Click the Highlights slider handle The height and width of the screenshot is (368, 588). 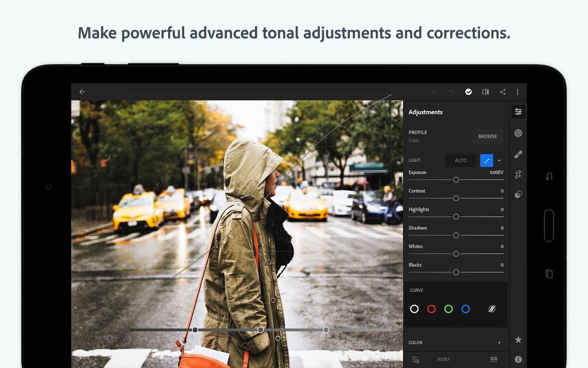coord(456,217)
